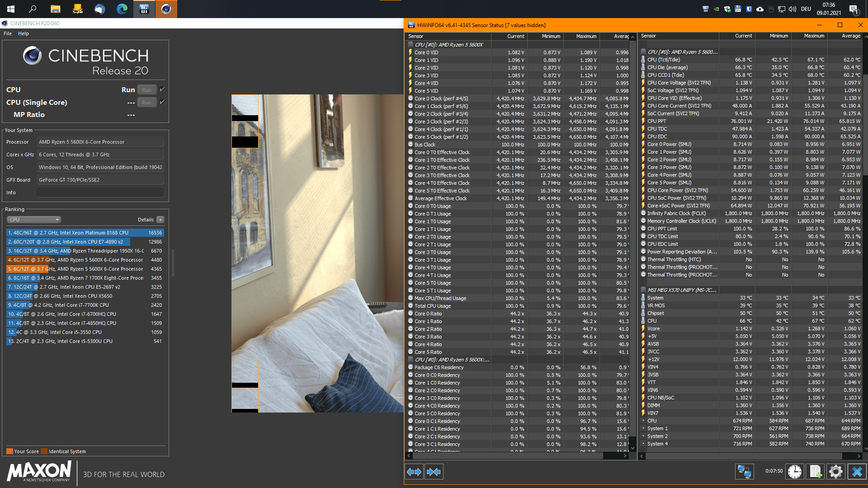Click HWiNFO expand layout arrows button

(x=414, y=472)
